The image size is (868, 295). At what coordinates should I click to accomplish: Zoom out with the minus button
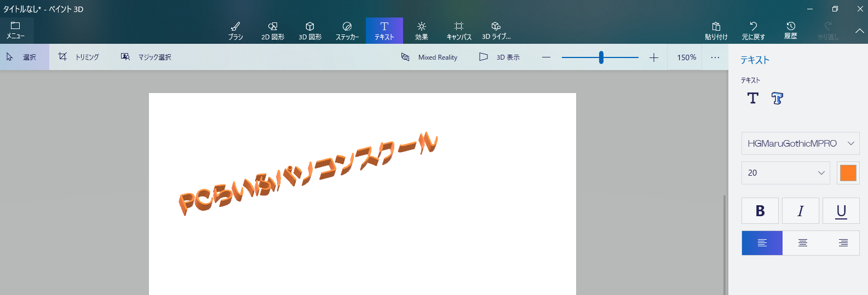click(546, 57)
